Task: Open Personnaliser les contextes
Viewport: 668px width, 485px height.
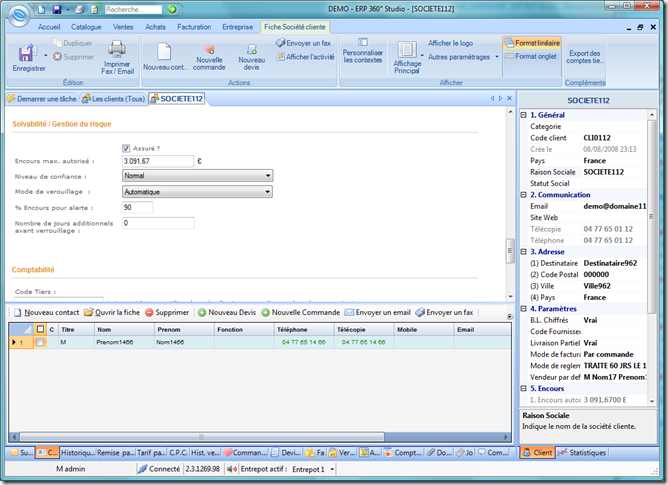Action: 363,51
